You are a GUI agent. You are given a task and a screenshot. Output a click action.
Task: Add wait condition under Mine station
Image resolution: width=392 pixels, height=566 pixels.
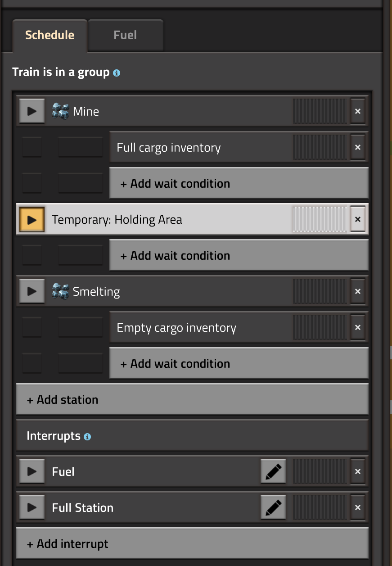pos(239,183)
